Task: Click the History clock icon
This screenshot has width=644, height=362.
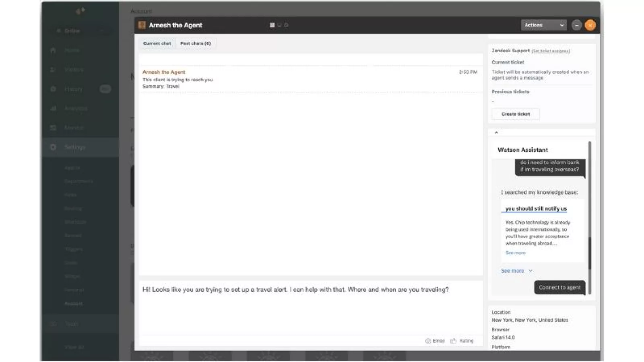Action: point(53,89)
